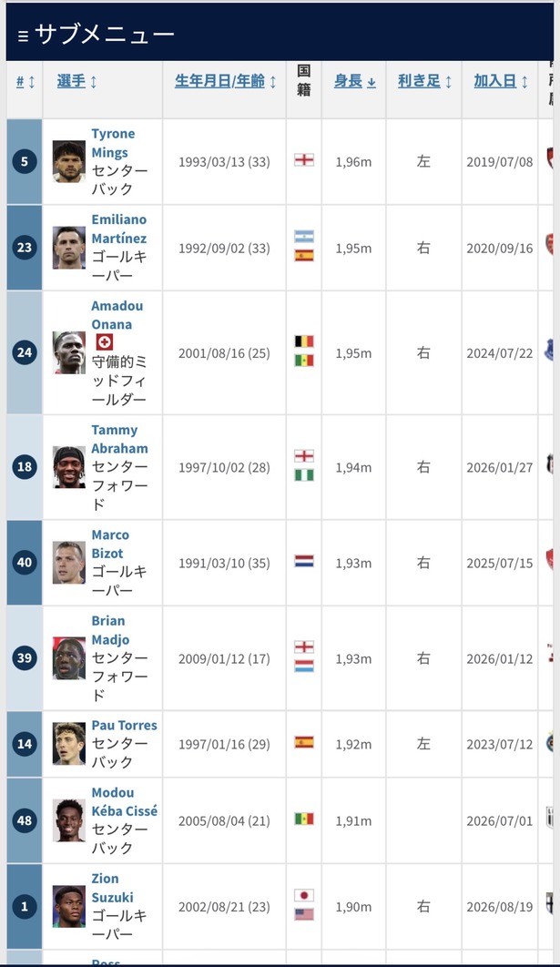Viewport: 560px width, 967px height.
Task: Click England flag in Tyrone Mings row
Action: [304, 160]
